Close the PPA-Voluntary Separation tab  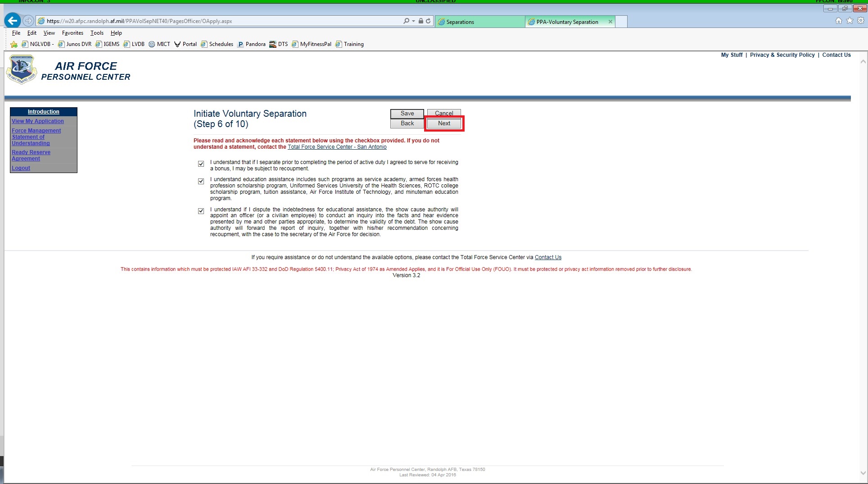click(610, 22)
